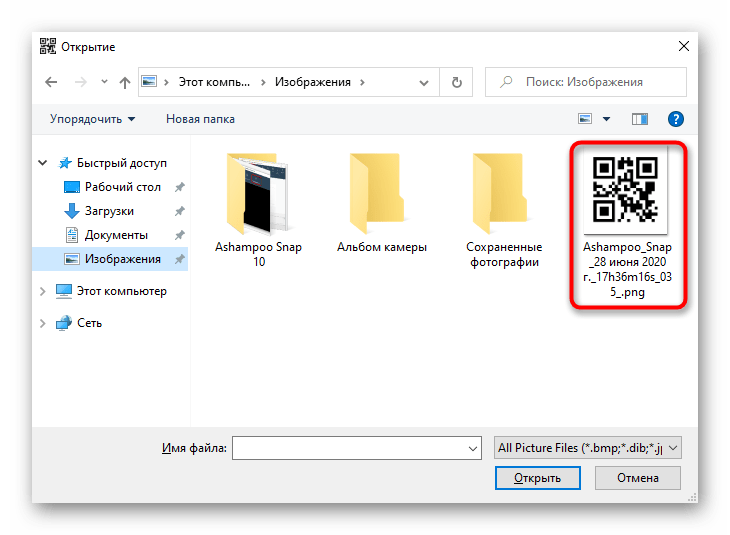Select 'Изображения' breadcrumb segment
Viewport: 730px width, 535px height.
[x=312, y=82]
